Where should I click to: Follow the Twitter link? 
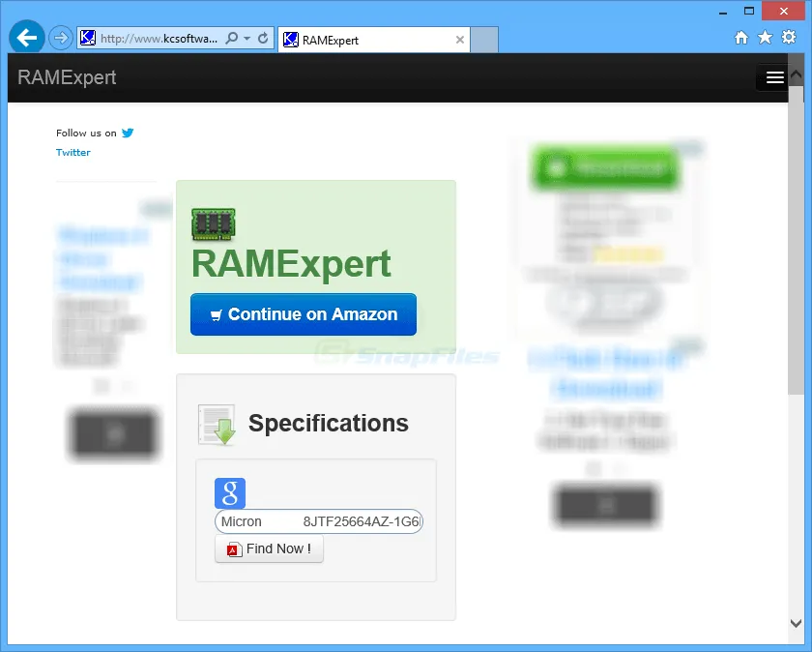[x=73, y=153]
